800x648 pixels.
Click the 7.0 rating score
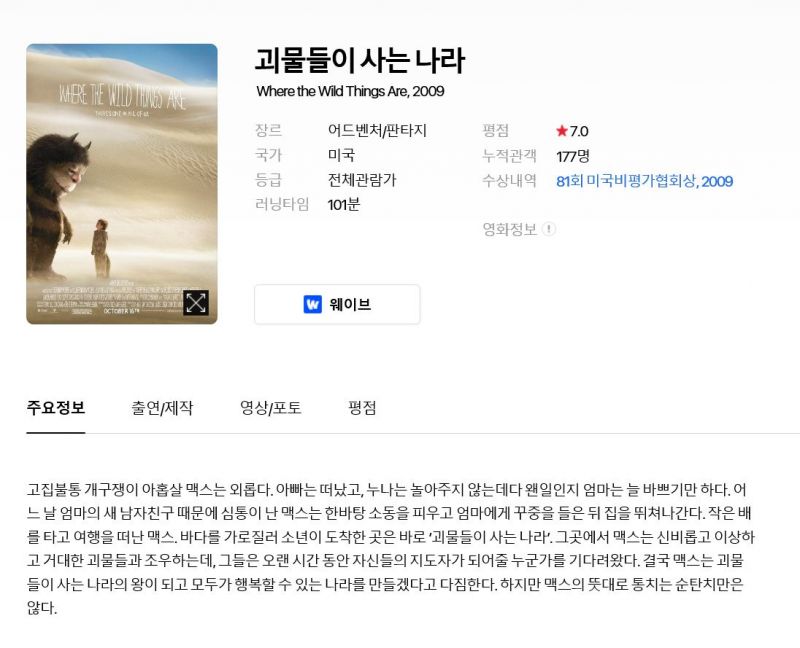click(x=579, y=131)
